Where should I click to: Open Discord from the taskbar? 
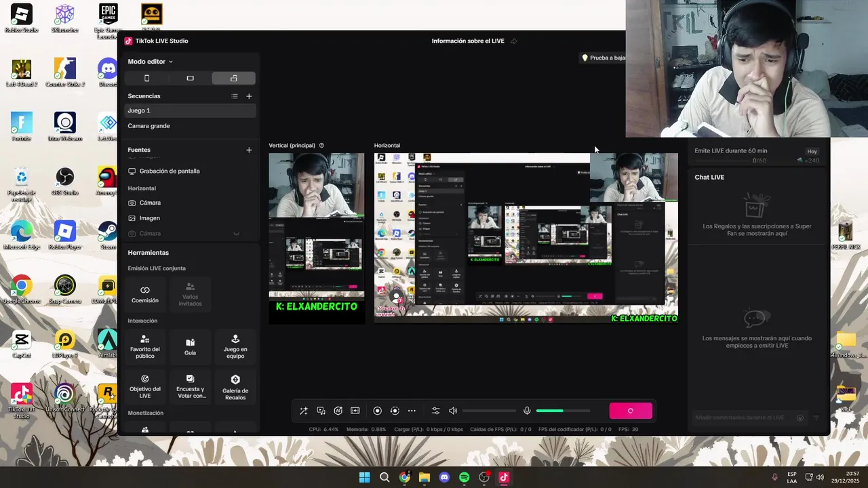click(x=444, y=477)
